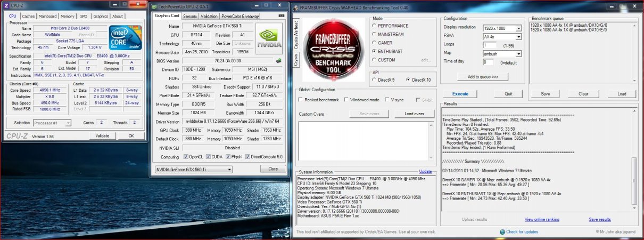Click the Load cvars button

(x=415, y=114)
